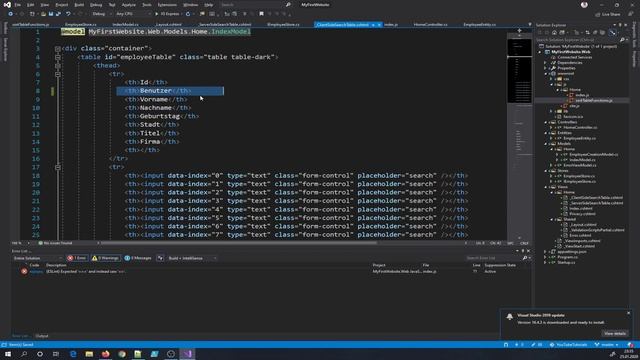Click View details in update notification
The image size is (640, 360).
click(x=615, y=333)
